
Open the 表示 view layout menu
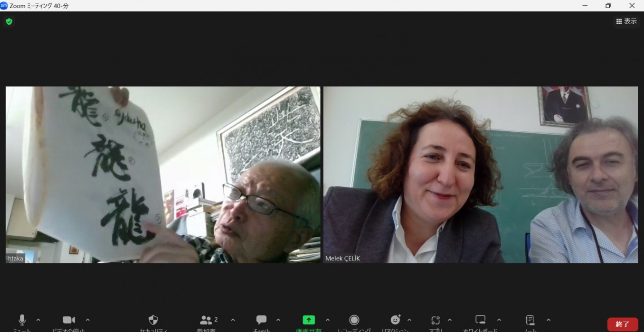tap(626, 21)
